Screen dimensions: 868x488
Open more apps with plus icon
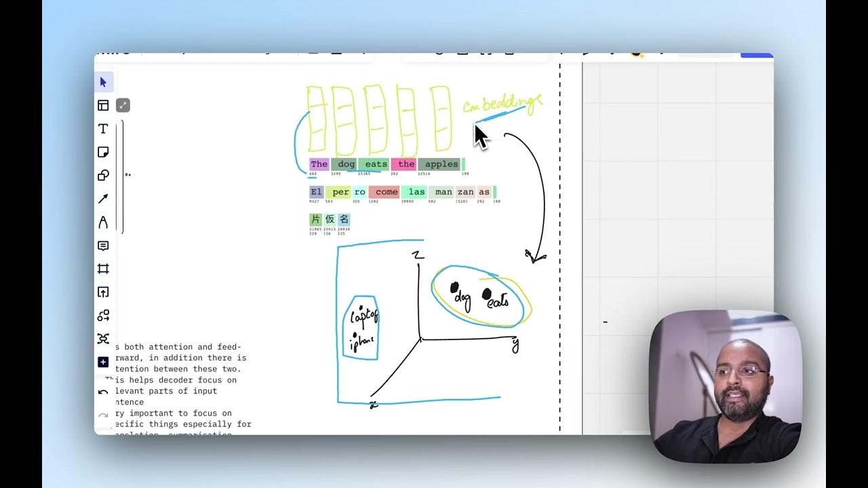[103, 362]
